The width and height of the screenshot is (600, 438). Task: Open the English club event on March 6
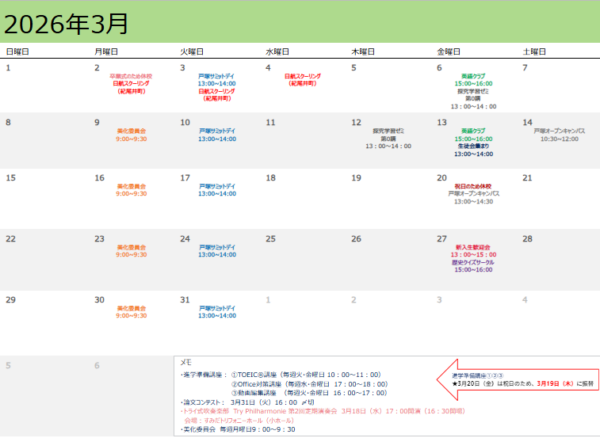click(x=471, y=76)
